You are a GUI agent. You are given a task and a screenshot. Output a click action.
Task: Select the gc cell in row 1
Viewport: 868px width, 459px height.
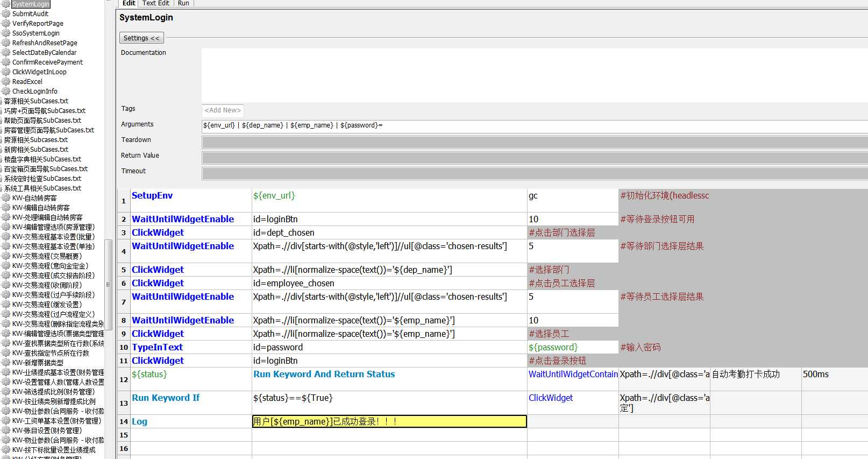tap(573, 200)
